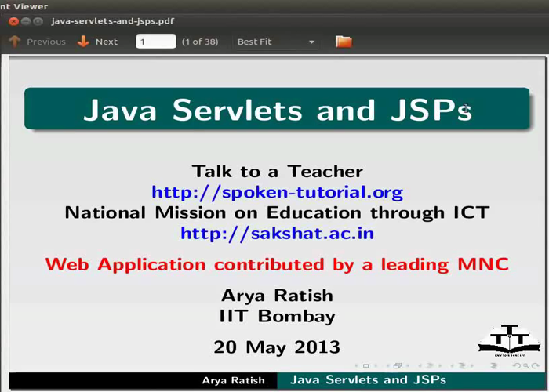Go to the next page with the Next arrow
The image size is (549, 392).
point(83,42)
